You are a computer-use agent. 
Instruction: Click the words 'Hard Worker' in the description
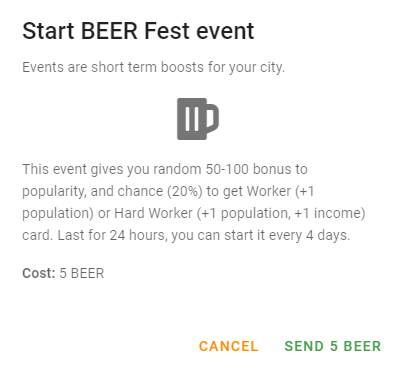(153, 213)
